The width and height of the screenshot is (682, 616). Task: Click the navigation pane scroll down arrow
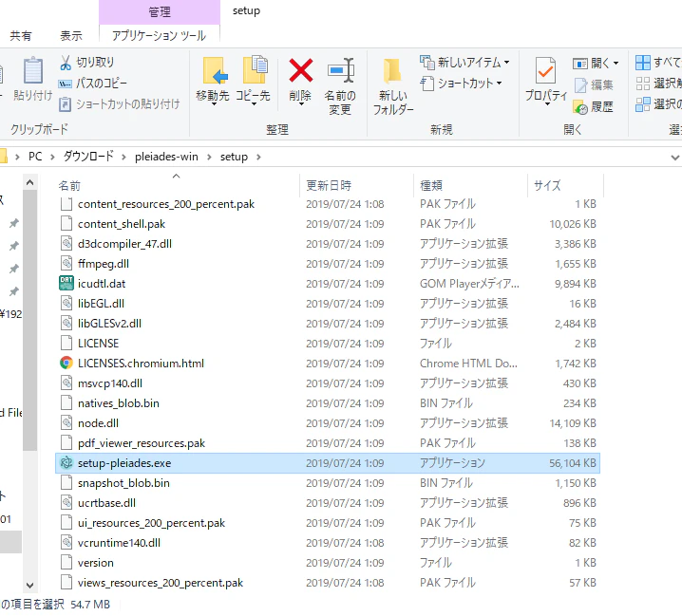(x=29, y=585)
